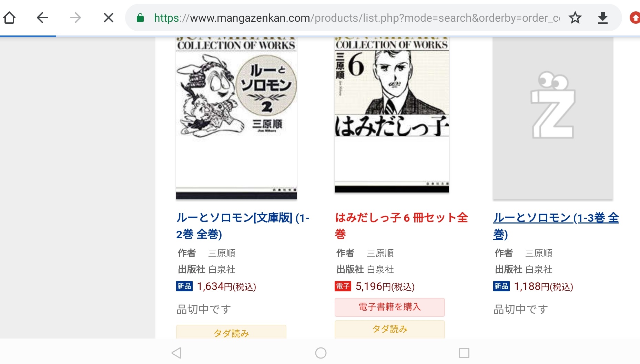Viewport: 640px width, 364px height.
Task: Click タダ読み under はみだしっ子
Action: 390,329
